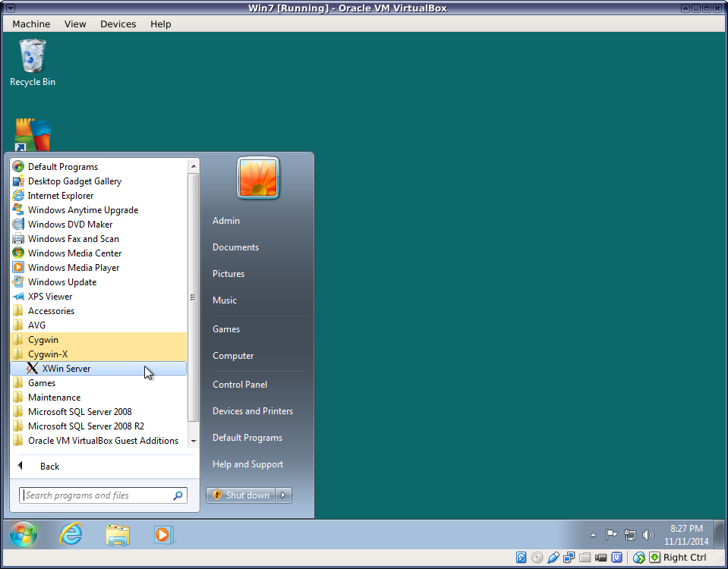Viewport: 728px width, 569px height.
Task: Expand the Maintenance folder
Action: point(99,398)
